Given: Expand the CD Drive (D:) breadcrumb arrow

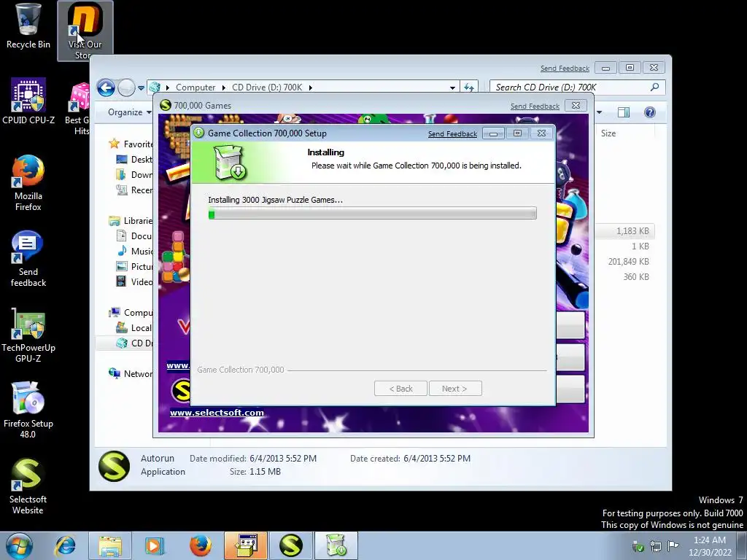Looking at the screenshot, I should coord(310,87).
